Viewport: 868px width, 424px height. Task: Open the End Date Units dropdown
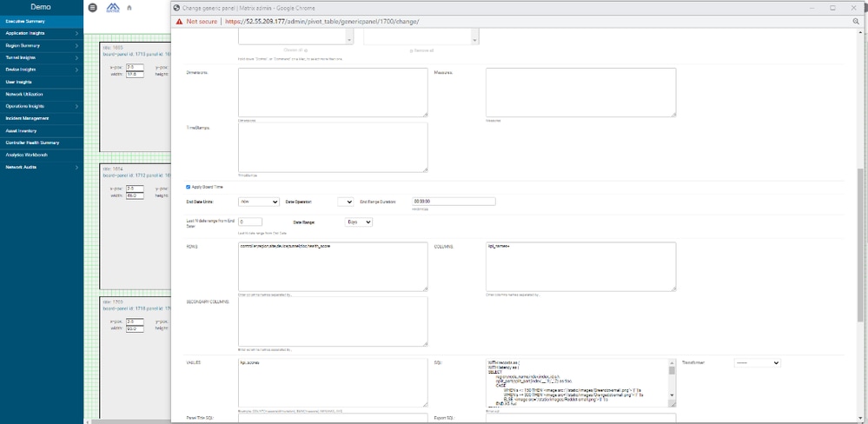pyautogui.click(x=259, y=202)
